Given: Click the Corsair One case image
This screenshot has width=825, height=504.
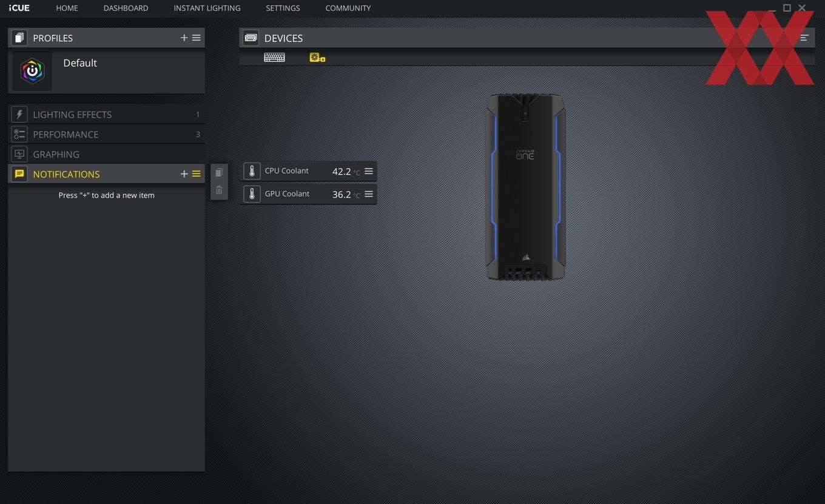Looking at the screenshot, I should click(x=525, y=187).
